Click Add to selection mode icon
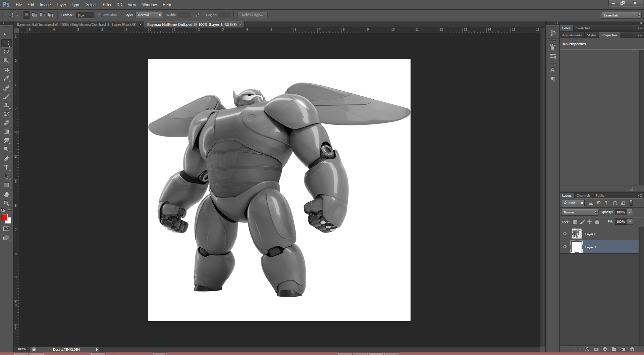This screenshot has height=355, width=644. point(34,15)
